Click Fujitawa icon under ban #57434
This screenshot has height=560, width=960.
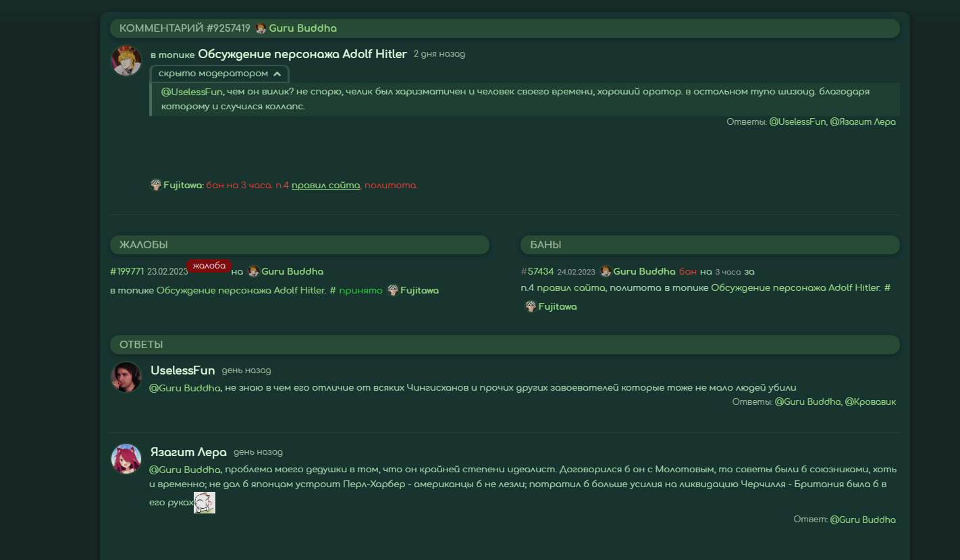point(531,306)
